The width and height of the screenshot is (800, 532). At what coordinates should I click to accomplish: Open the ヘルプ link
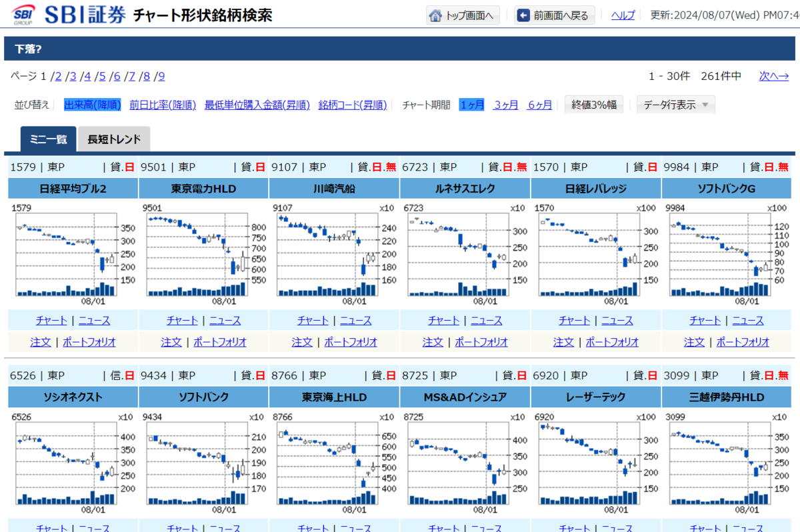pyautogui.click(x=622, y=15)
